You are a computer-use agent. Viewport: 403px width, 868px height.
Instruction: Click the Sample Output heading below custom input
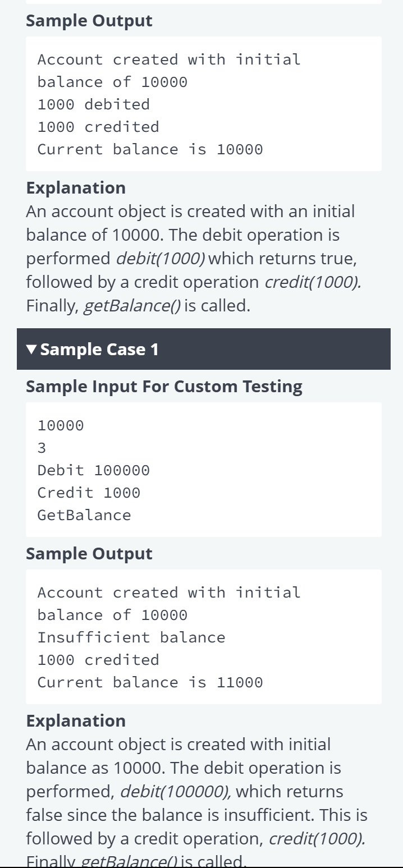pos(89,554)
